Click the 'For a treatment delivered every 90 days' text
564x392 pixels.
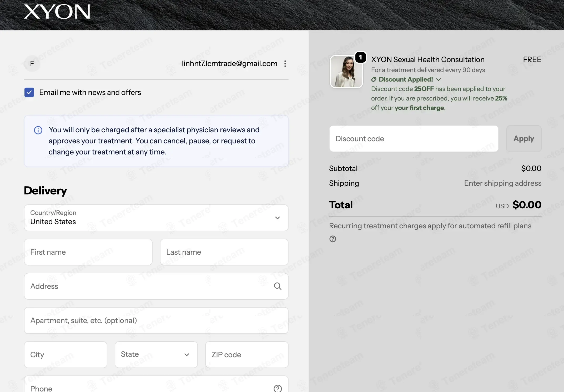428,70
